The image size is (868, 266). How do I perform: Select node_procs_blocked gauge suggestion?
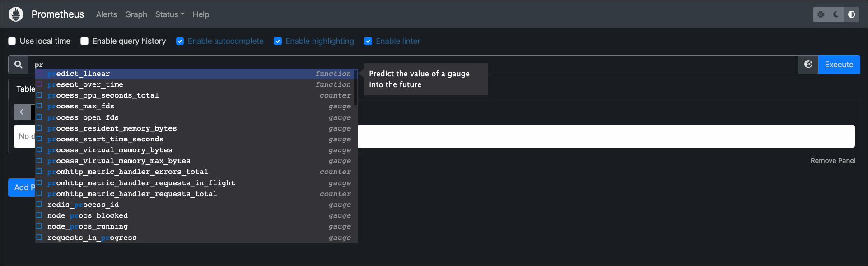click(196, 215)
